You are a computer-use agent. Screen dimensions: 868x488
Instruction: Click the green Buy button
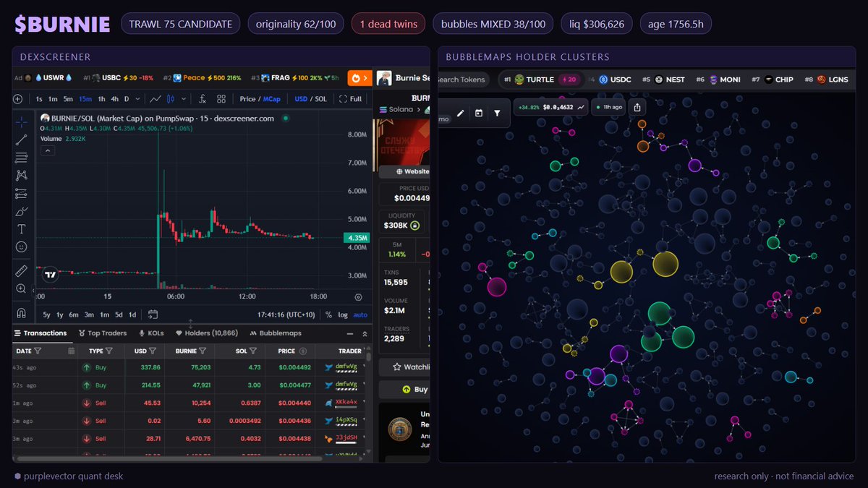point(404,389)
